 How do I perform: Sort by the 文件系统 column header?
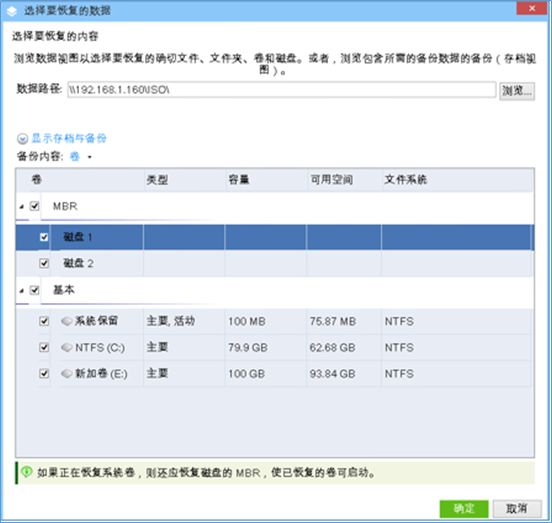click(x=457, y=180)
